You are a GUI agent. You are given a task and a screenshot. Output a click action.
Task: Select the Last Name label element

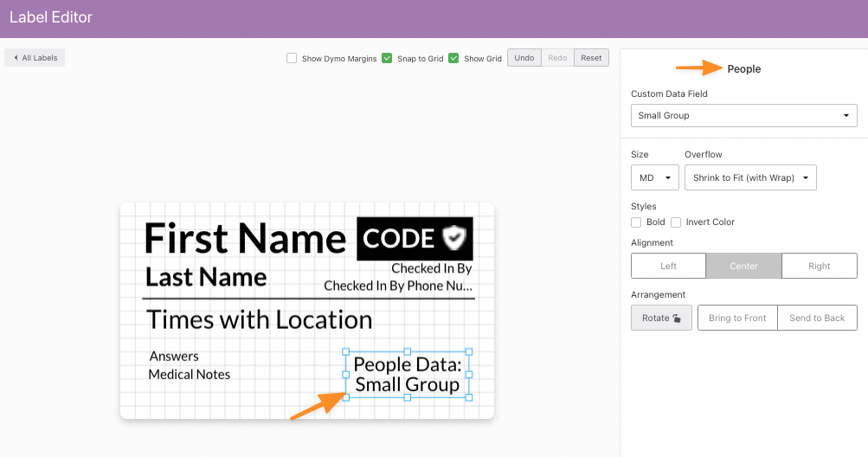click(206, 277)
